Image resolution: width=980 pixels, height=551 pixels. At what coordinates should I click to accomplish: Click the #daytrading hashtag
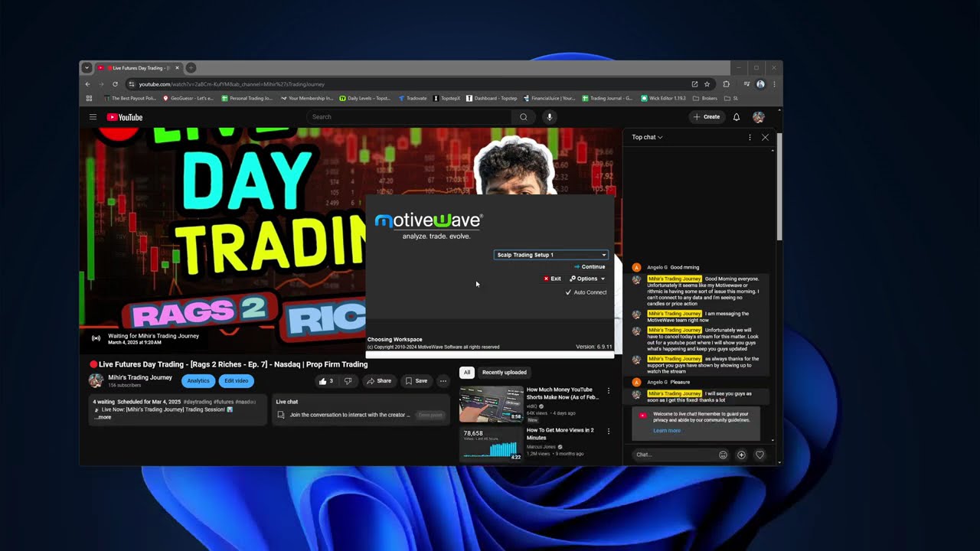198,402
